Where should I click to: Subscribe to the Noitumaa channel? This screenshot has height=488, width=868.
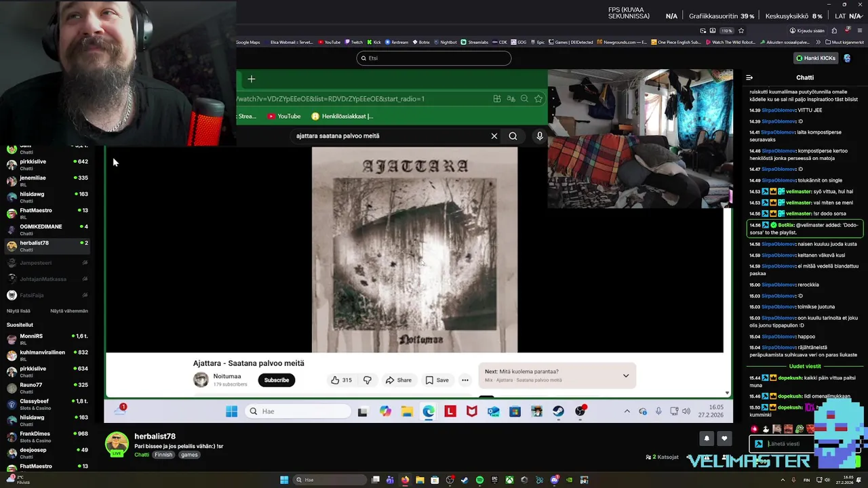[x=277, y=380]
